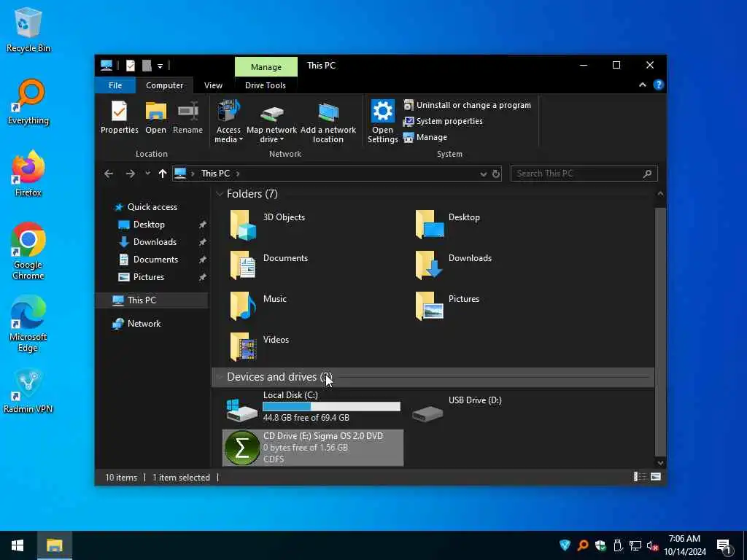Switch to details view layout button
The height and width of the screenshot is (560, 747).
639,477
